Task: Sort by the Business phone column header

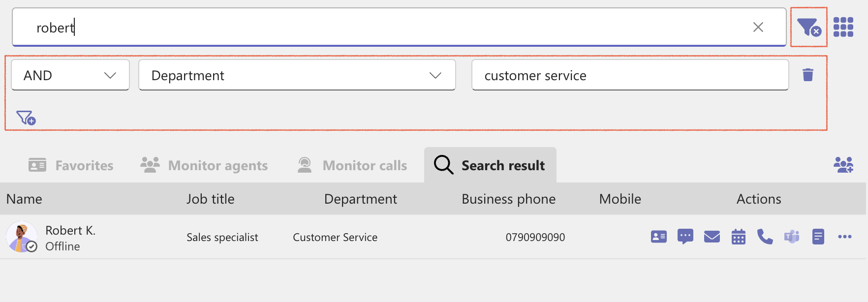Action: coord(509,199)
